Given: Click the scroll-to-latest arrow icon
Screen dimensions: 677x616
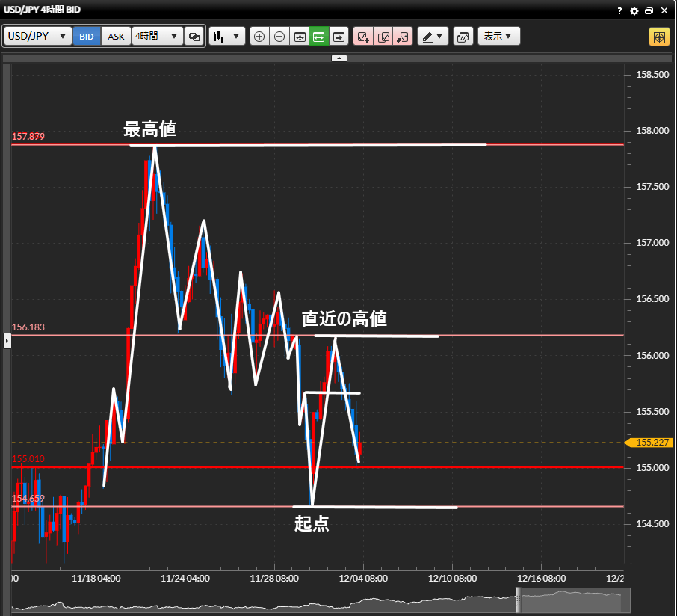Looking at the screenshot, I should tap(339, 36).
